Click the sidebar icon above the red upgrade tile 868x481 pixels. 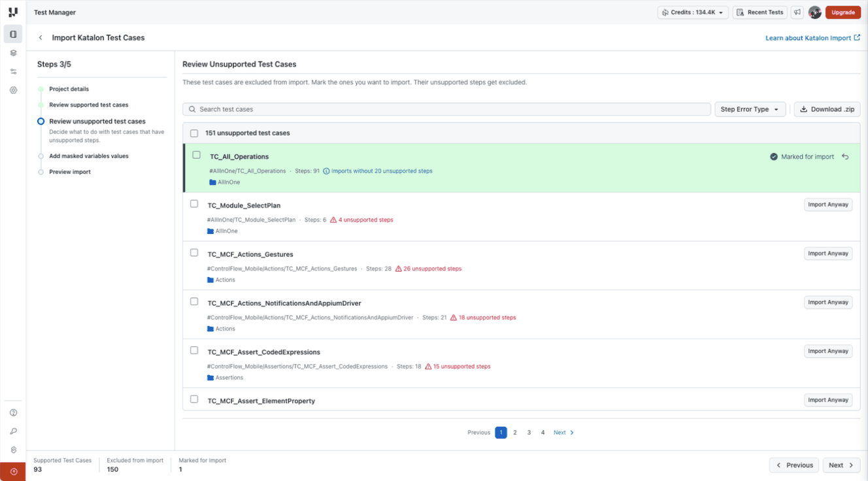[13, 450]
